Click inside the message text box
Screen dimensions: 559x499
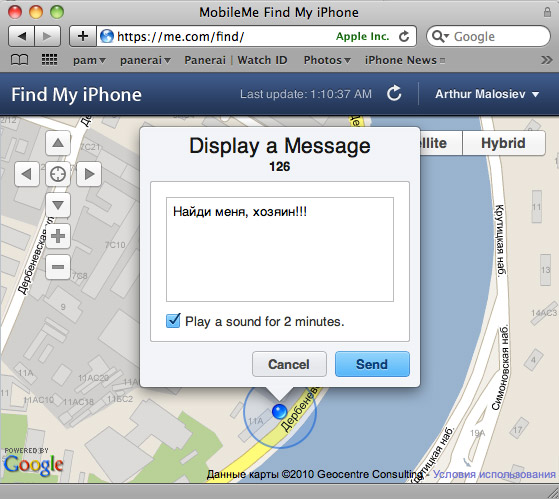280,250
